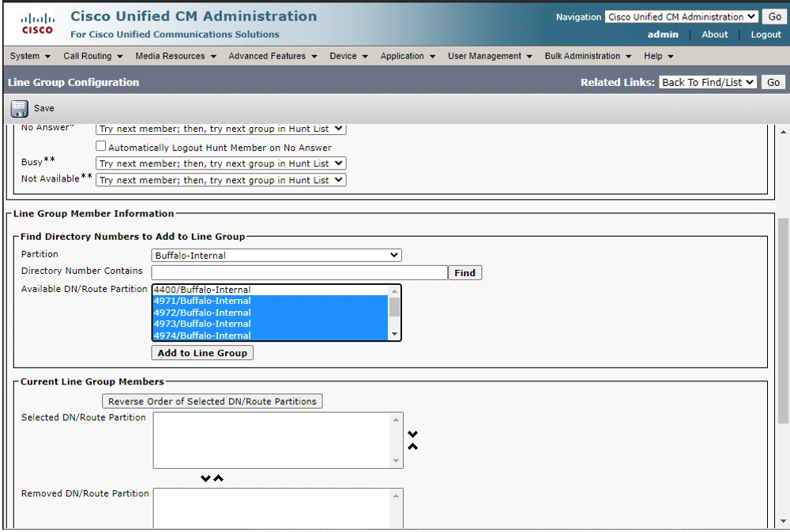Click Go next to Related Links
Image resolution: width=790 pixels, height=532 pixels.
(773, 82)
